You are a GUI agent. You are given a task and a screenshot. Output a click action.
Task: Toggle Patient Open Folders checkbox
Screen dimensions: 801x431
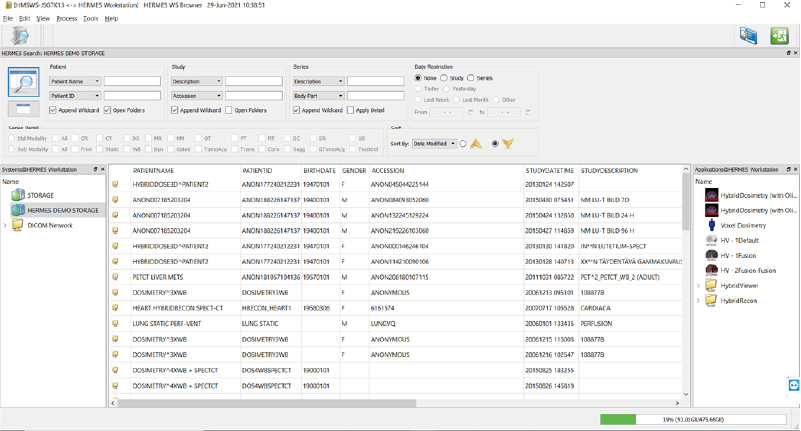pos(107,110)
